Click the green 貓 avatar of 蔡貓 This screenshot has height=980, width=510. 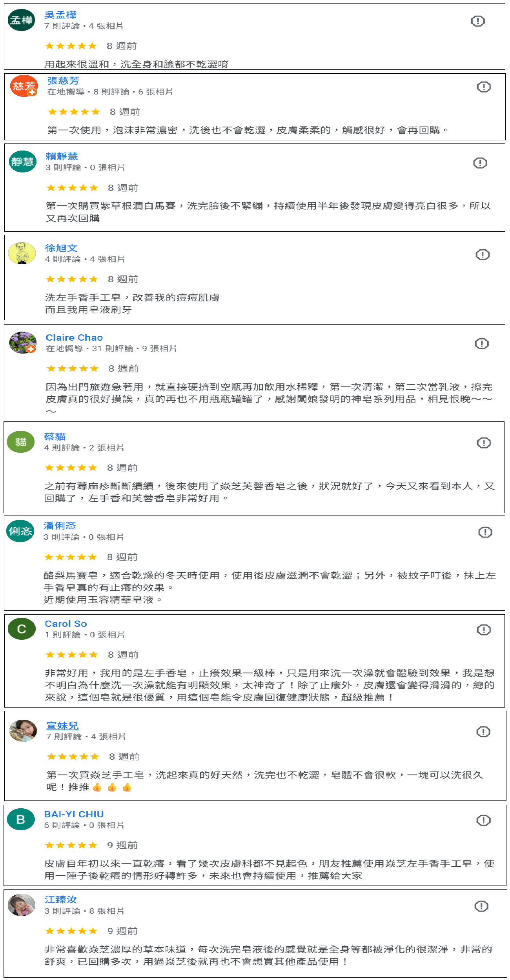coord(21,442)
